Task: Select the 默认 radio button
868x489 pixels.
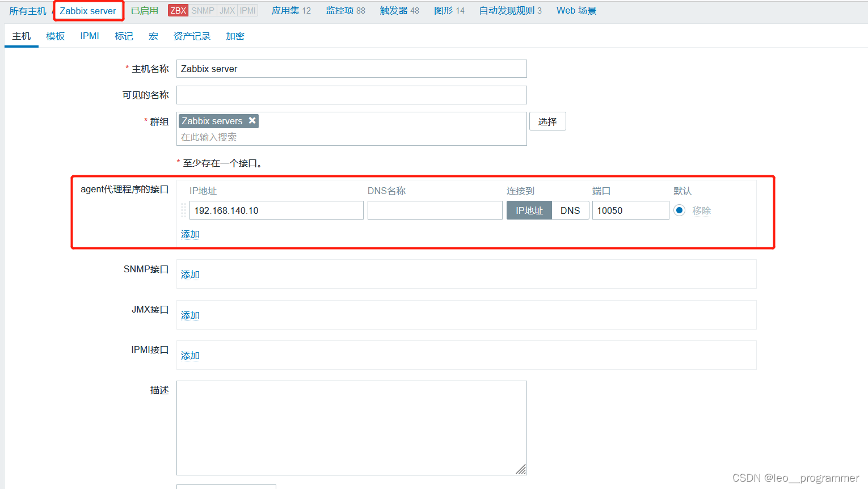Action: (679, 210)
